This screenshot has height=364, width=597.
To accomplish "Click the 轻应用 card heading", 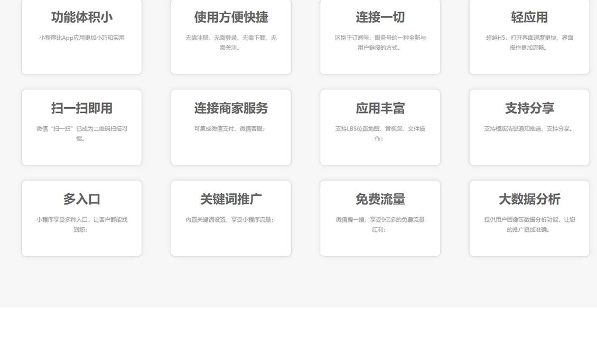I will pyautogui.click(x=529, y=17).
